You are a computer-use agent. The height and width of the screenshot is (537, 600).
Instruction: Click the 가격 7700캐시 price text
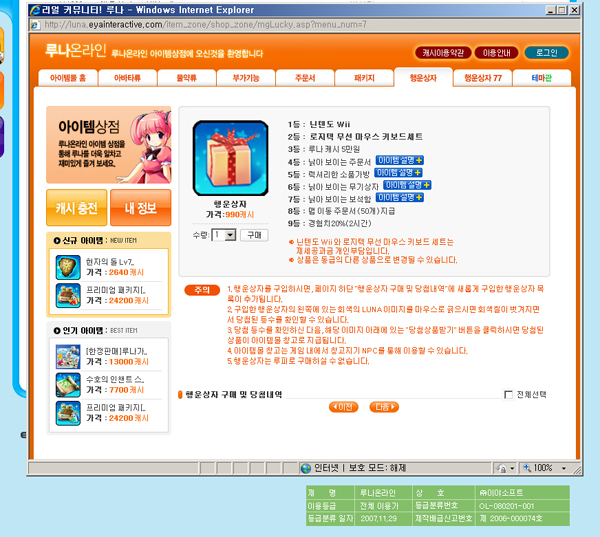point(115,390)
